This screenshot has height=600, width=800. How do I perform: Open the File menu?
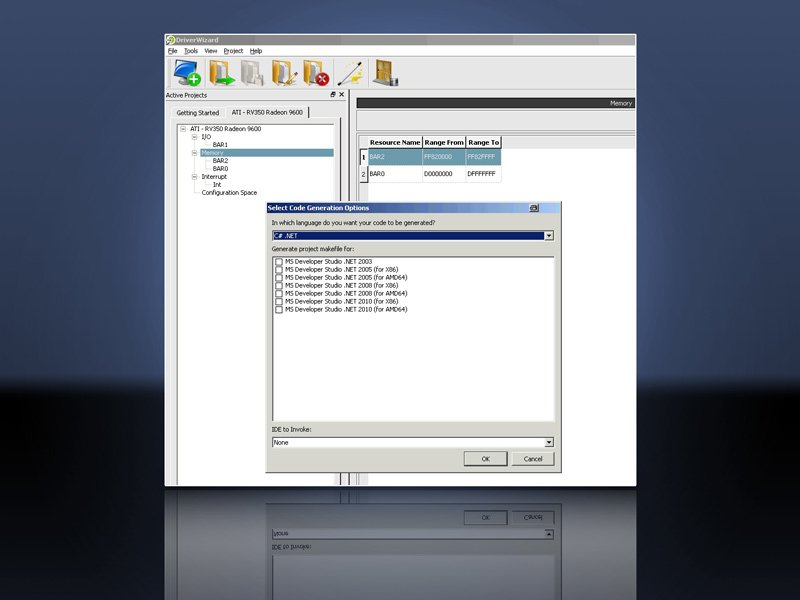point(172,51)
